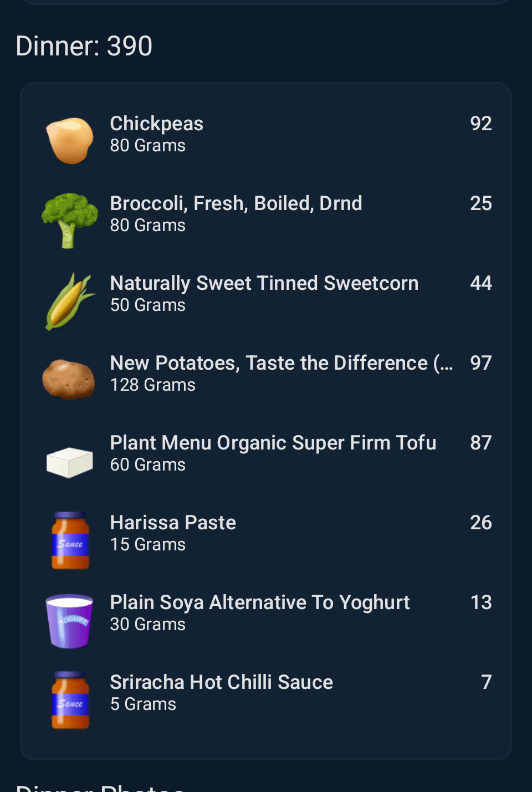Viewport: 532px width, 792px height.
Task: Tap the broccoli icon
Action: [x=70, y=220]
